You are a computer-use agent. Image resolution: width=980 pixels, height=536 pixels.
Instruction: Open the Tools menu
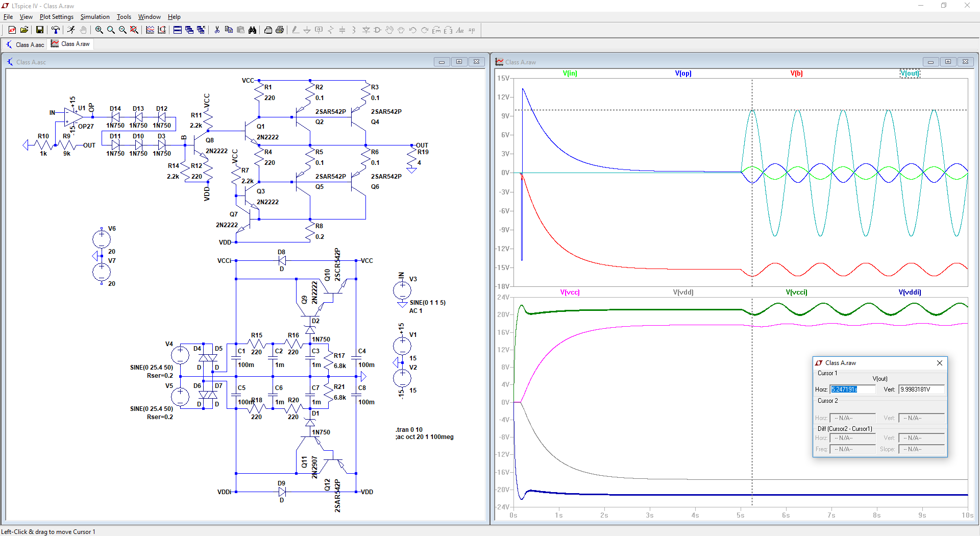(x=124, y=17)
